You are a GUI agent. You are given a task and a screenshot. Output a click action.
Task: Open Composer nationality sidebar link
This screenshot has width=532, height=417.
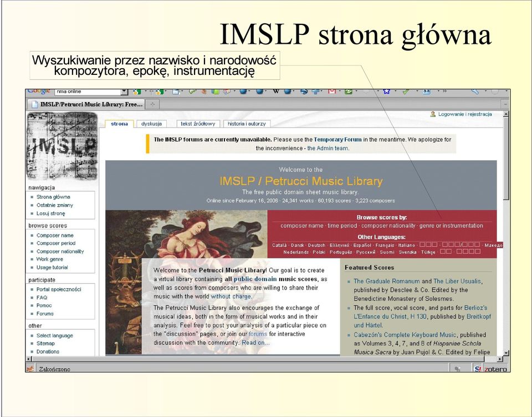coord(60,251)
